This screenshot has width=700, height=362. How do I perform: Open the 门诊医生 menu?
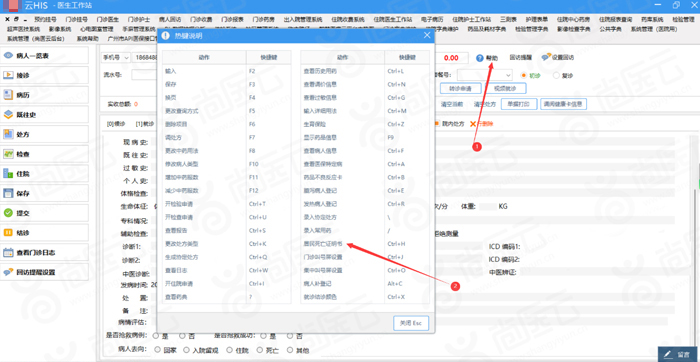pyautogui.click(x=108, y=20)
